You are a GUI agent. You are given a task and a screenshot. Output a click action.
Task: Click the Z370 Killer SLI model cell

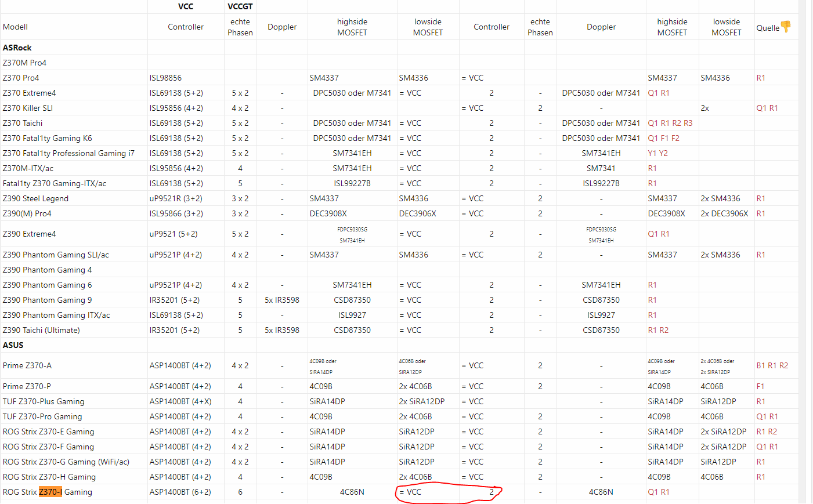74,108
